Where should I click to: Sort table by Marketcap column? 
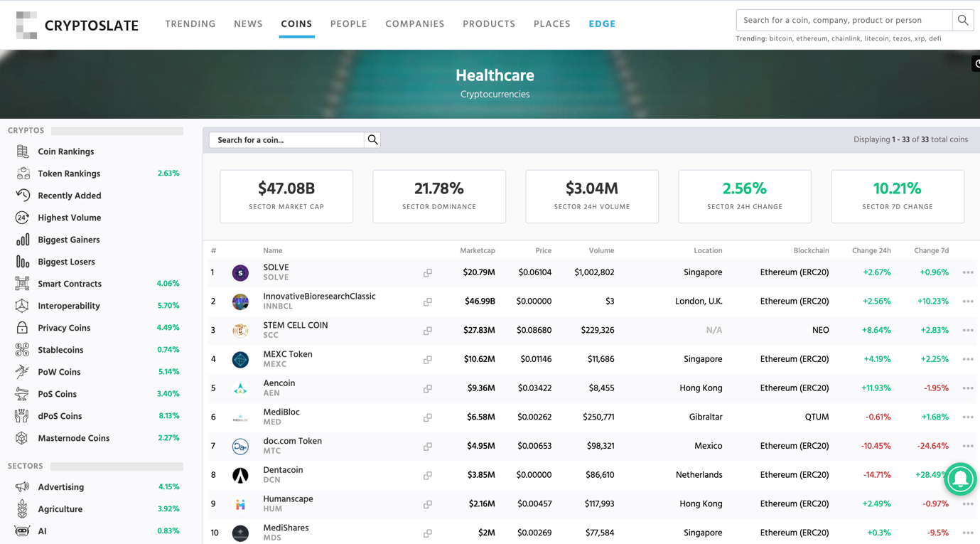[x=478, y=250]
